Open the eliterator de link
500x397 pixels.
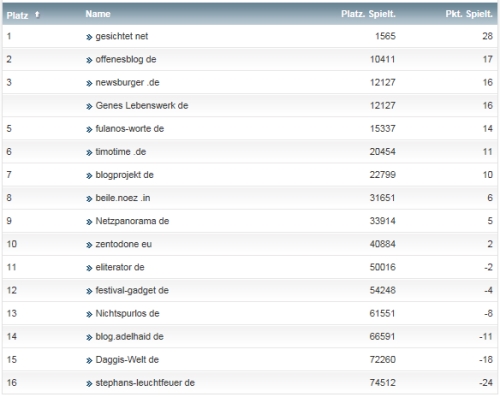(x=120, y=267)
